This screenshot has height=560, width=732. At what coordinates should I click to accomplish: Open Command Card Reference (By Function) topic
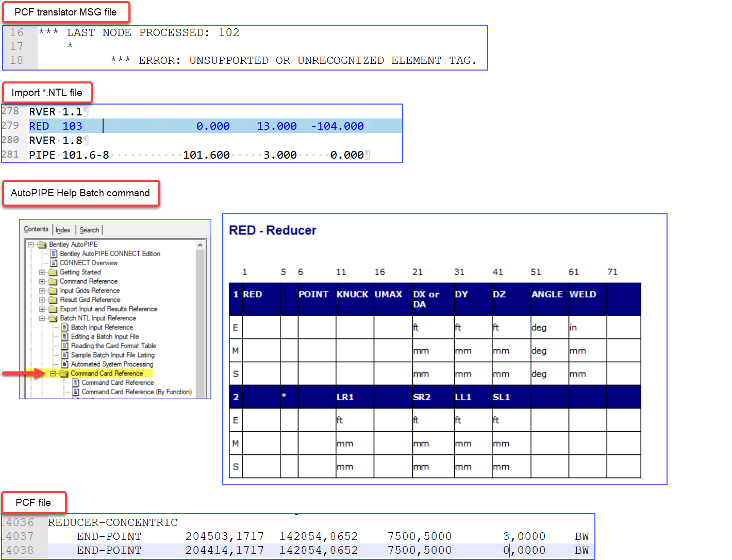(x=136, y=392)
